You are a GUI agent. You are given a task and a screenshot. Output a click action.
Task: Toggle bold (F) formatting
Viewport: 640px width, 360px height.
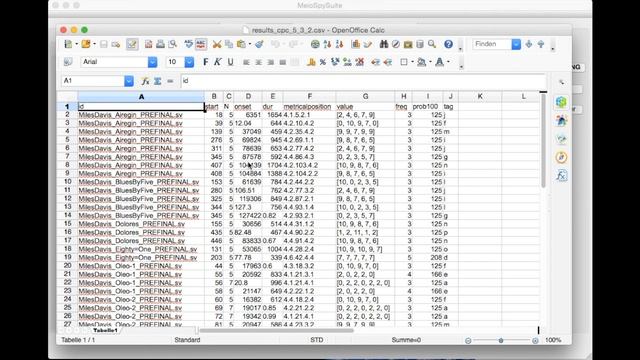(x=205, y=62)
